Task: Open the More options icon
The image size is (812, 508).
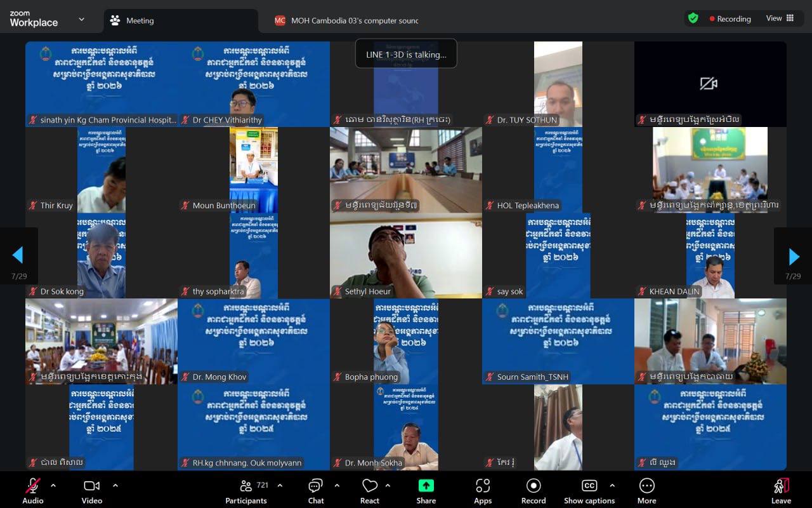Action: click(x=646, y=486)
